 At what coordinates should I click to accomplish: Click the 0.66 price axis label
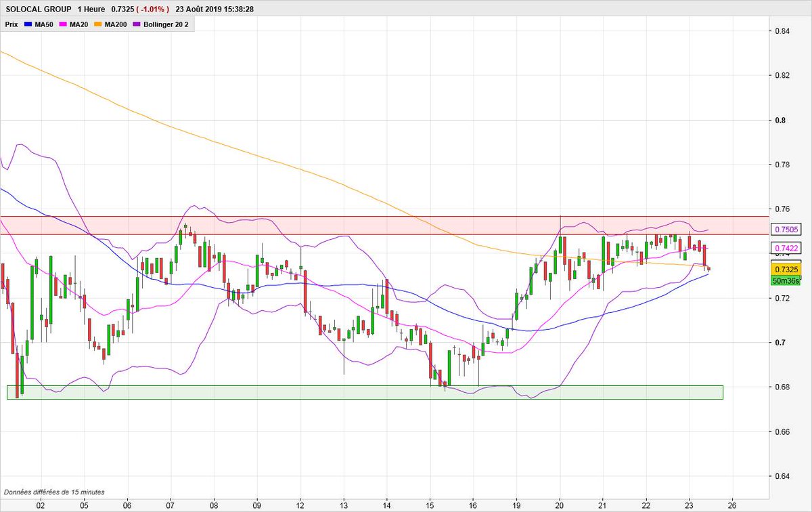point(782,431)
